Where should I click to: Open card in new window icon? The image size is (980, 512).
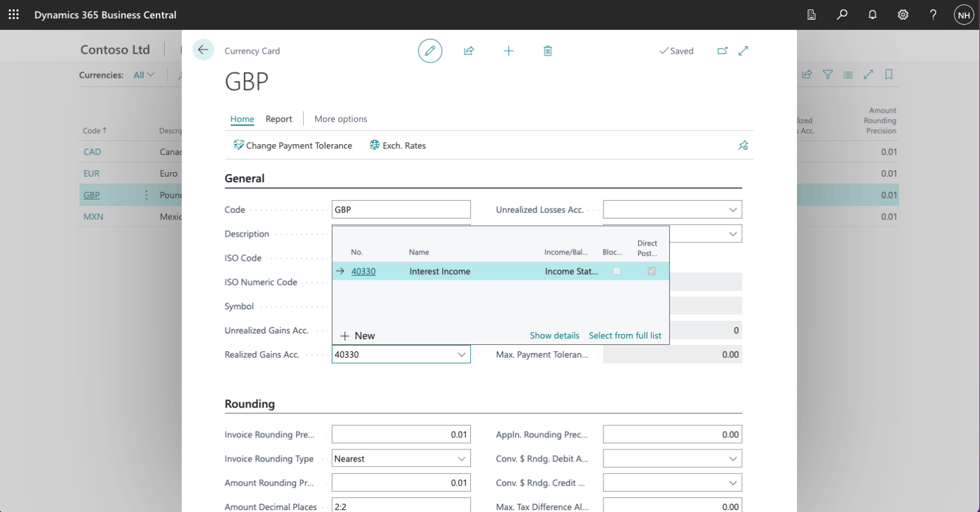[722, 51]
